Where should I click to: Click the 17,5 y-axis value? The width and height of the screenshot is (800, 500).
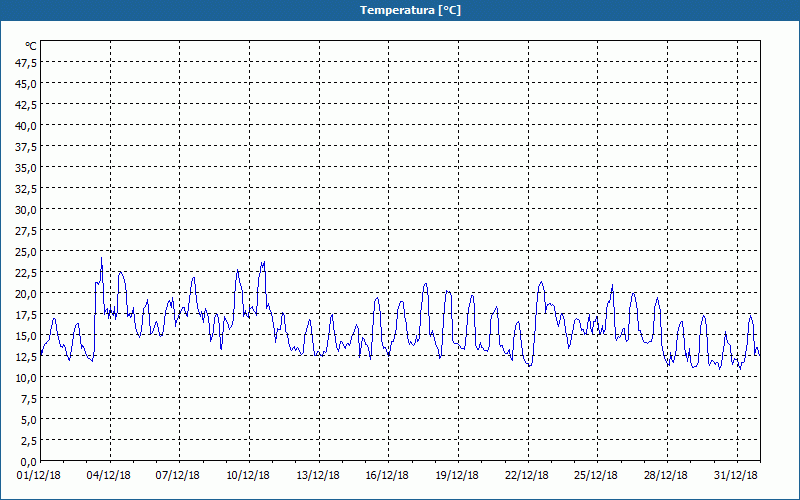click(x=27, y=315)
